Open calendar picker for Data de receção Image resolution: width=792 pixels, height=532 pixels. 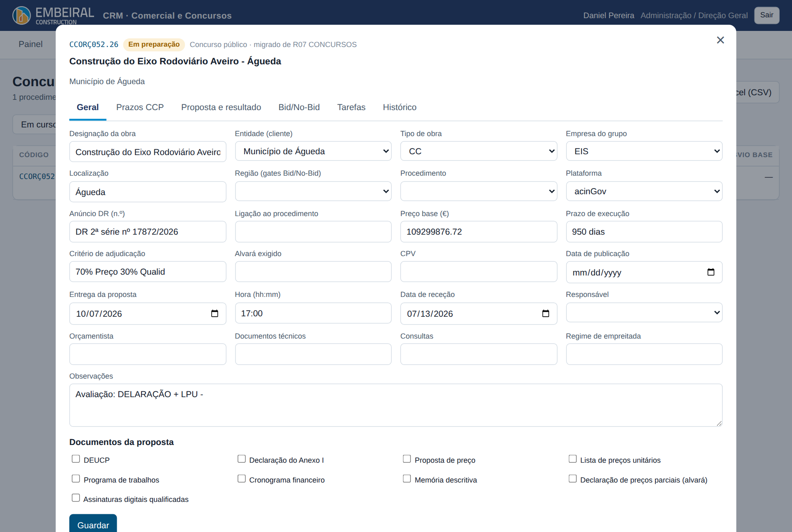tap(546, 314)
